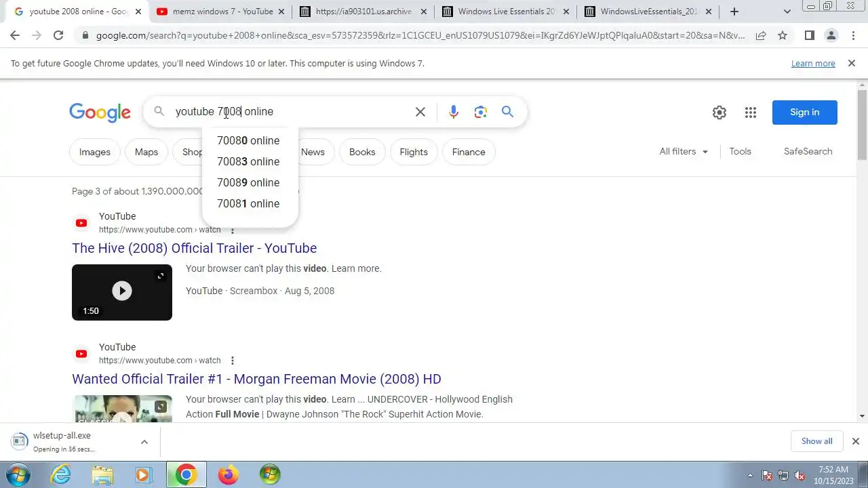Open Google apps grid icon
This screenshot has width=868, height=488.
point(750,113)
